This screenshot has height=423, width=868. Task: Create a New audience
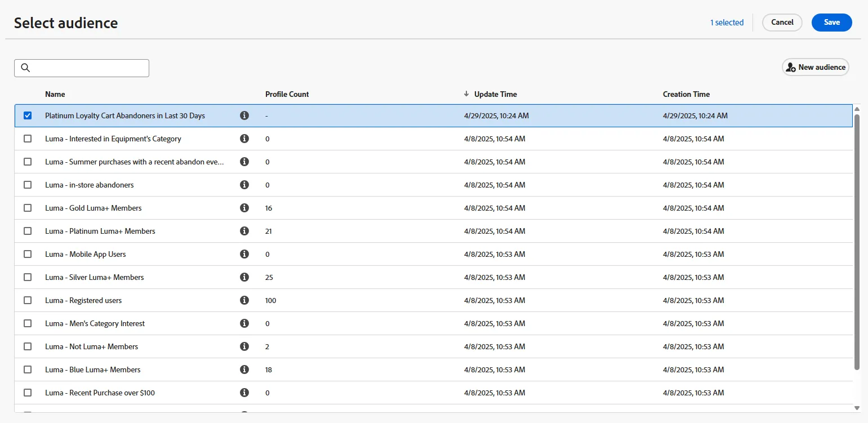(x=816, y=67)
